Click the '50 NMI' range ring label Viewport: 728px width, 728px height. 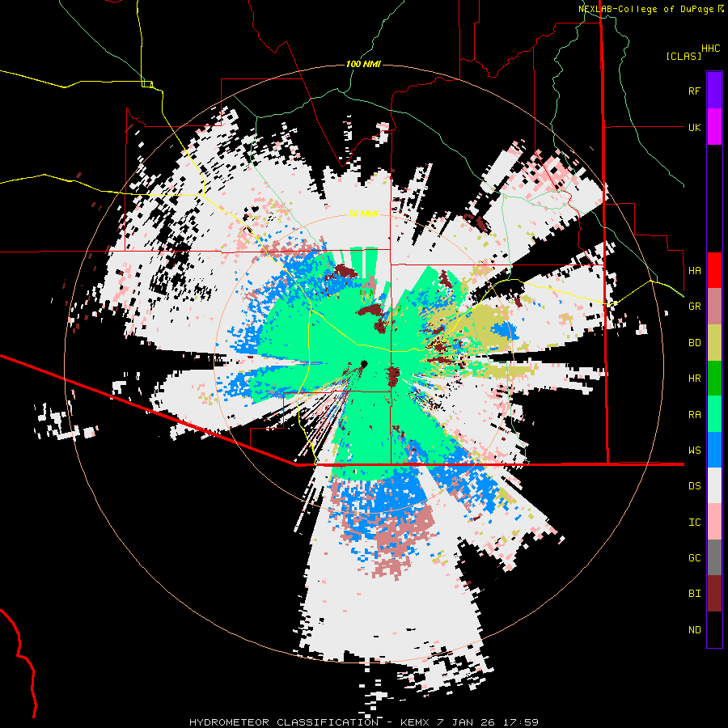363,214
